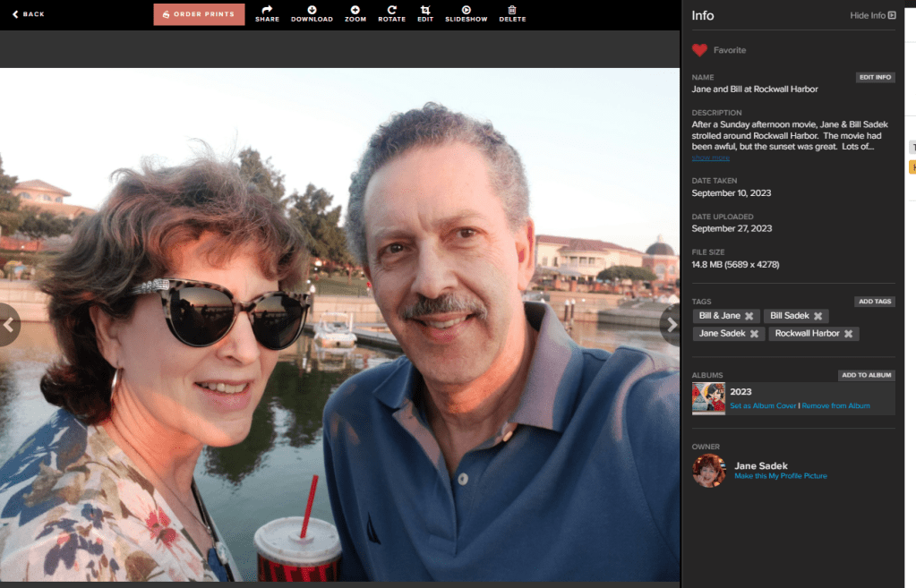Go to the next photo arrow
The height and width of the screenshot is (588, 916).
671,324
